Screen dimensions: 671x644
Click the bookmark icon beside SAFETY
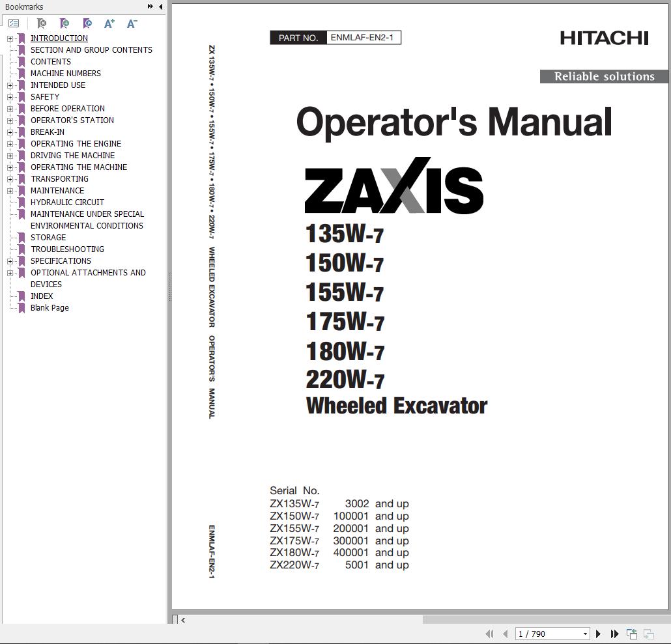click(21, 97)
